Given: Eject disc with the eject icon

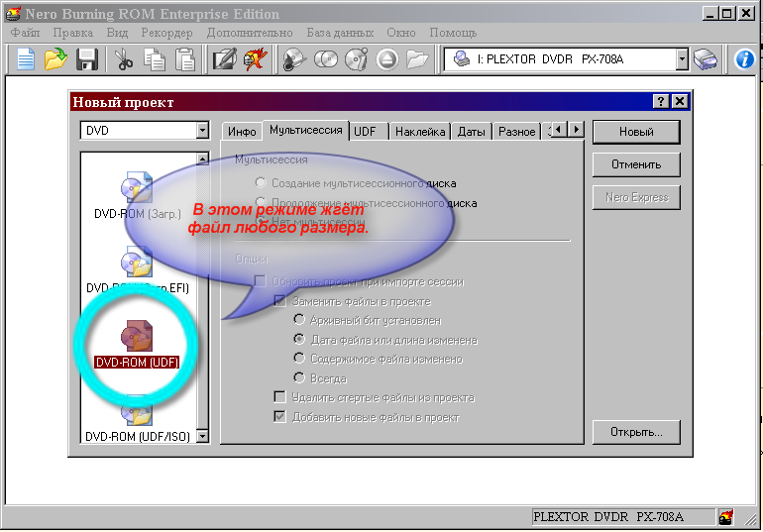Looking at the screenshot, I should click(x=386, y=59).
